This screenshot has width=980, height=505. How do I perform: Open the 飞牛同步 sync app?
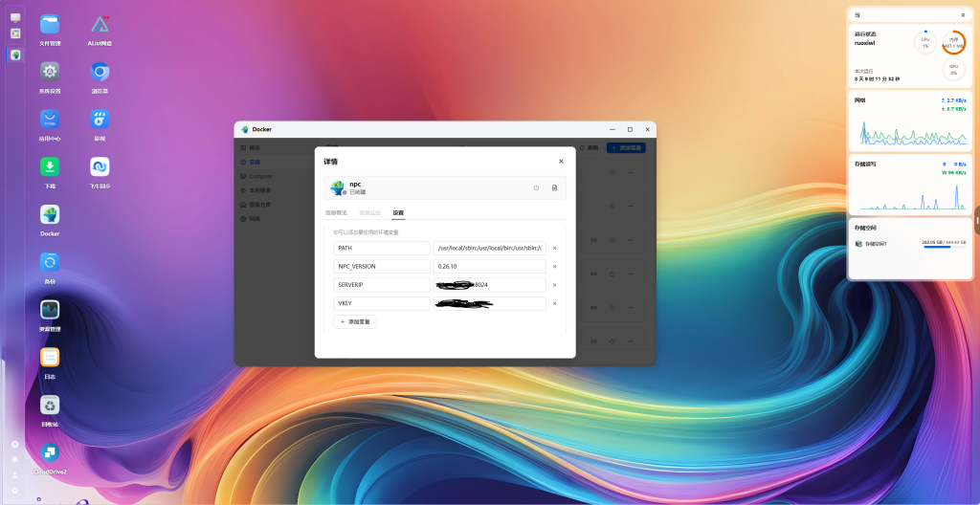coord(100,166)
